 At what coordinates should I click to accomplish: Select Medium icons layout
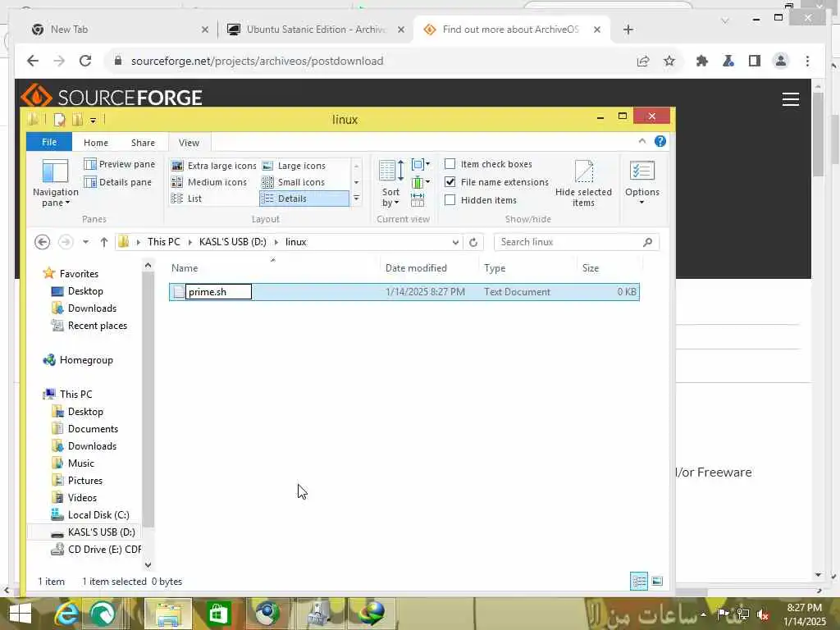(x=209, y=182)
